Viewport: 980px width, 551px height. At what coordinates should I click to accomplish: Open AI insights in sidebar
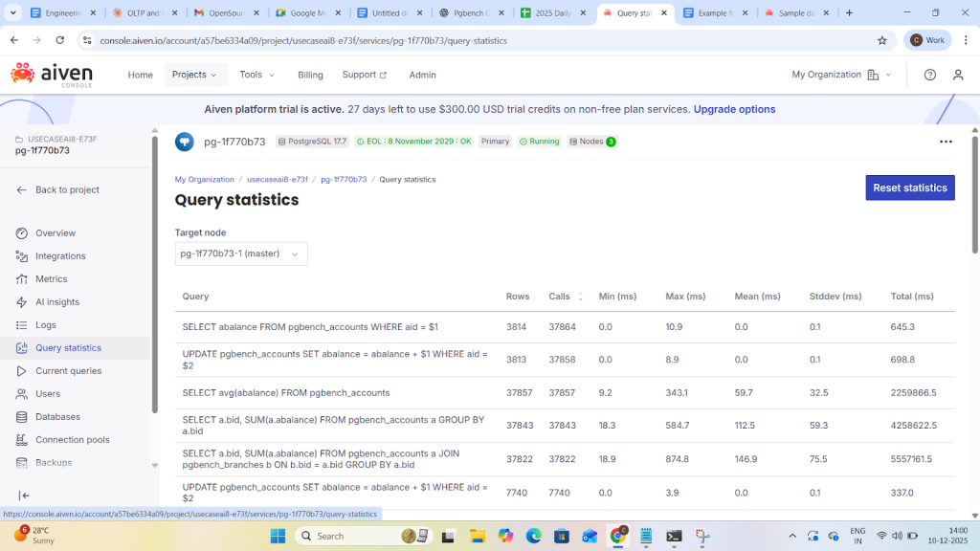56,302
